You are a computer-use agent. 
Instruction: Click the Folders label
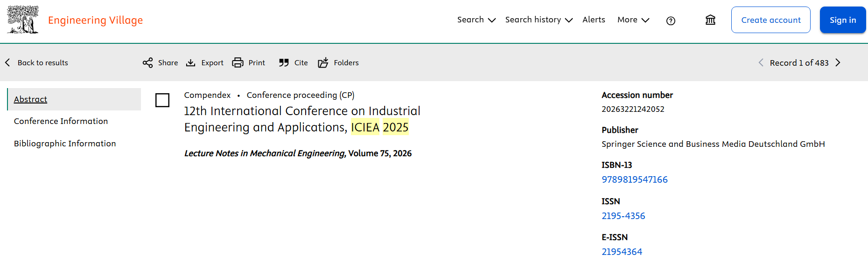point(346,63)
